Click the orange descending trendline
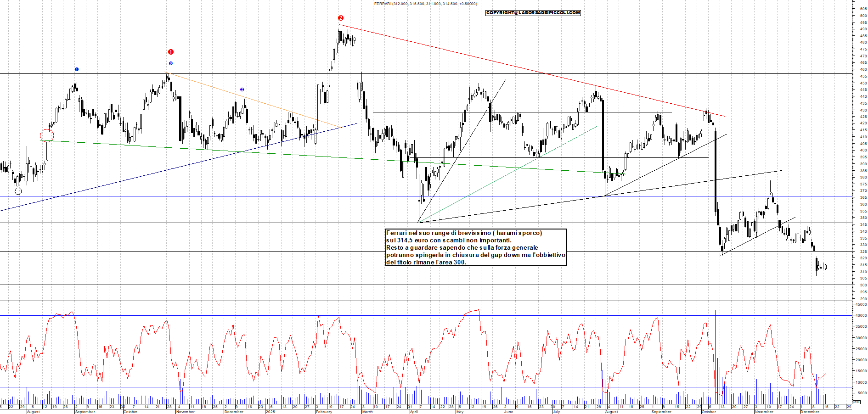 (x=253, y=100)
